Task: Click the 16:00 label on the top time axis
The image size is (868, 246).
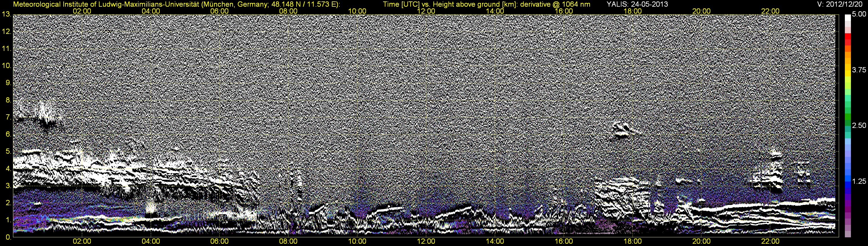Action: (x=564, y=11)
